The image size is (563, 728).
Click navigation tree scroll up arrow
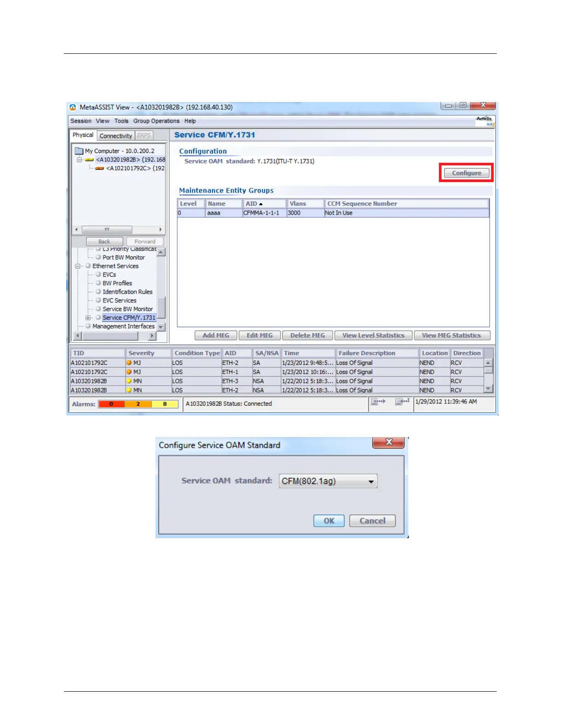click(161, 252)
